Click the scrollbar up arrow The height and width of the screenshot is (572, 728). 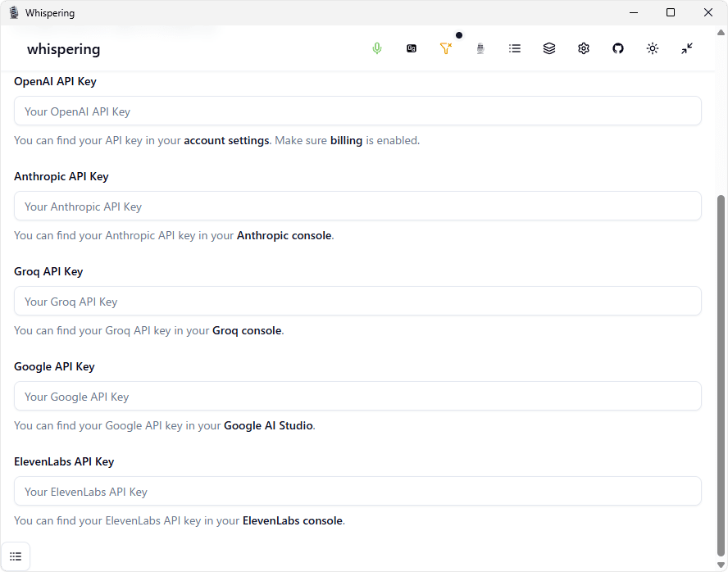coord(721,33)
